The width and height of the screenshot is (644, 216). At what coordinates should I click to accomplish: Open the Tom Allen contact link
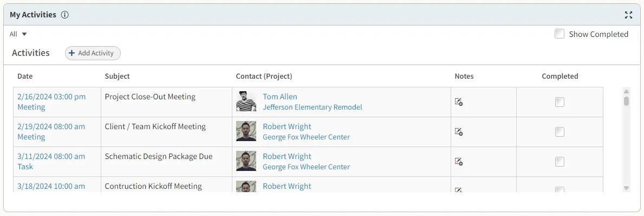click(279, 97)
